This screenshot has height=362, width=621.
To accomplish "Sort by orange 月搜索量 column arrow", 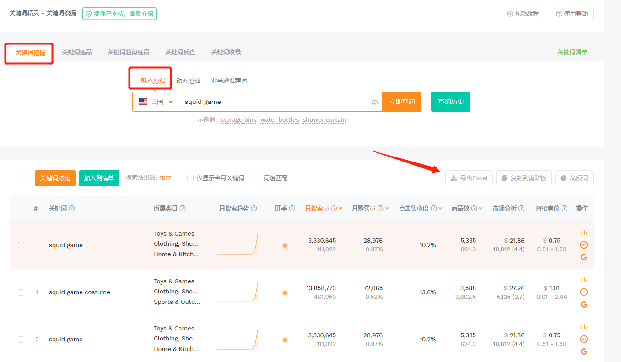I will [x=340, y=208].
